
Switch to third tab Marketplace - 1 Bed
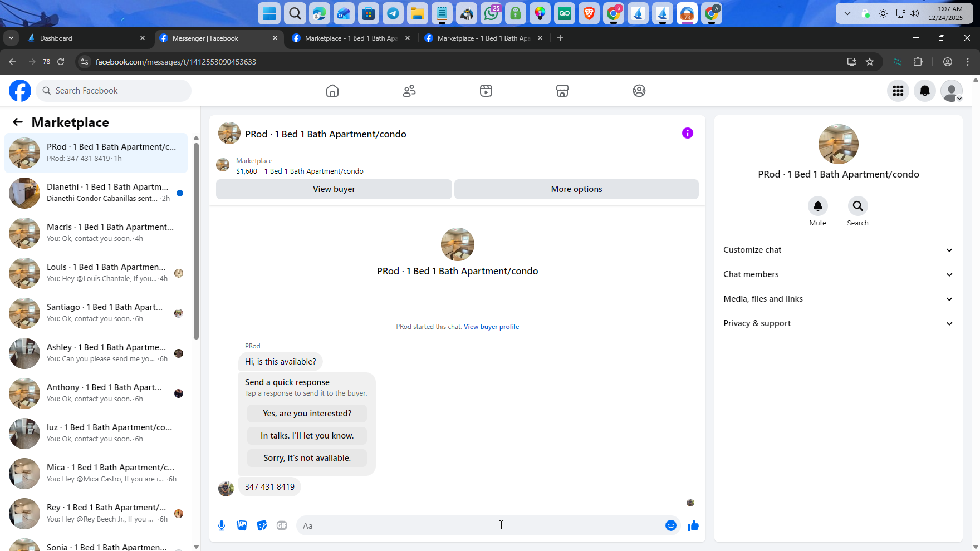[351, 38]
